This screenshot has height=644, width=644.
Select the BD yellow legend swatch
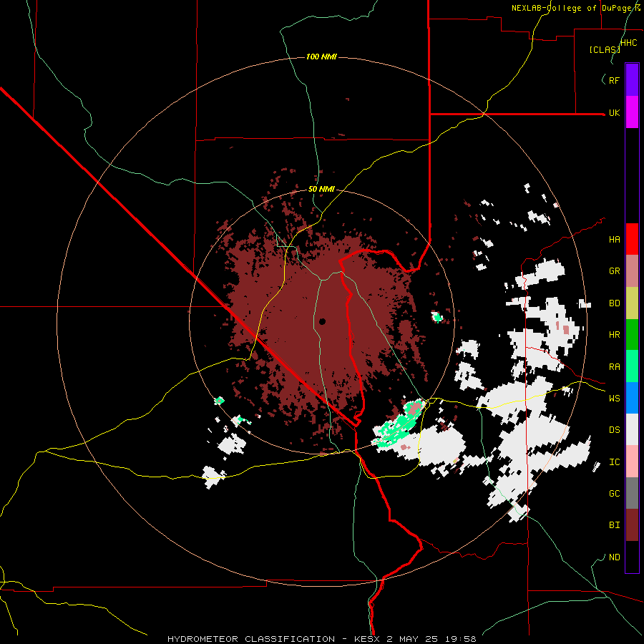point(632,303)
